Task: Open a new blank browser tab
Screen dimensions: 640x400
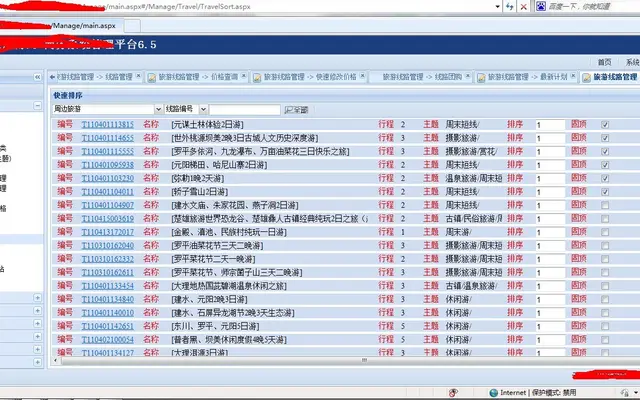Action: [132, 26]
